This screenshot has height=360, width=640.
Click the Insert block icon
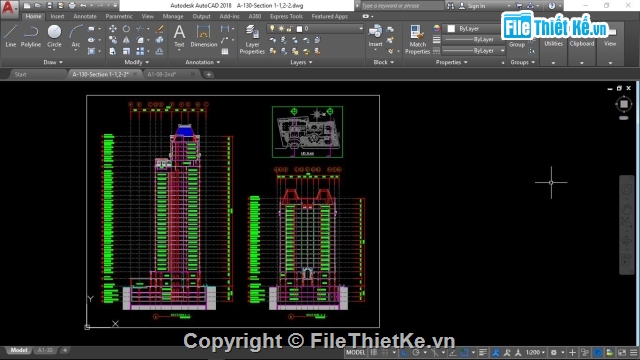(375, 36)
